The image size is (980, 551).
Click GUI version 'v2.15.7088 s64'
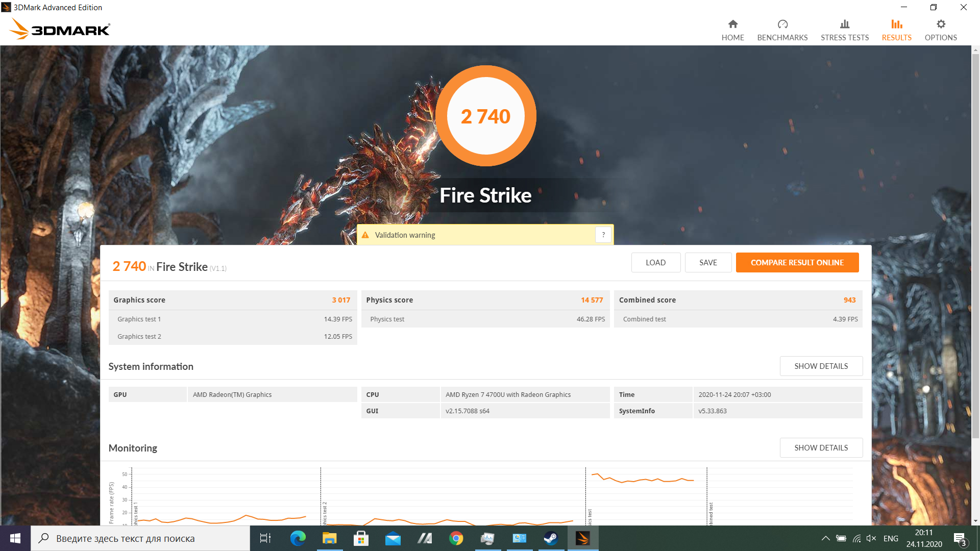pos(467,411)
